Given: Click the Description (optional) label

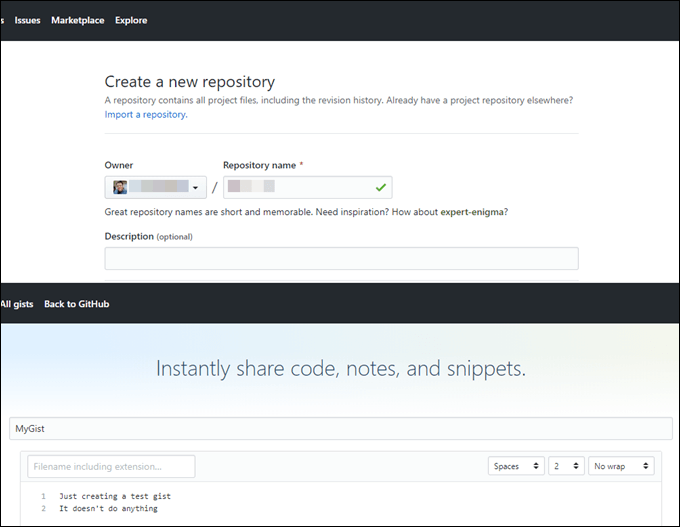Looking at the screenshot, I should point(149,236).
